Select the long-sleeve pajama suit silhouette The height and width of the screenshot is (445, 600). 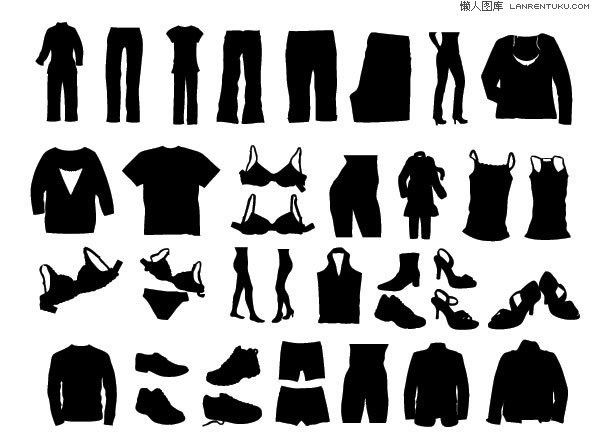pyautogui.click(x=60, y=72)
